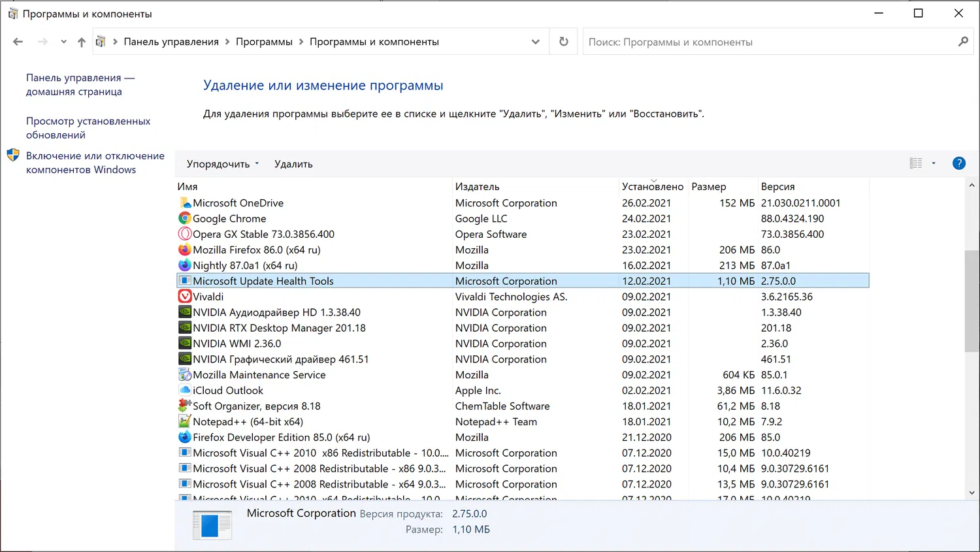This screenshot has height=552, width=980.
Task: Select the Notepad++ (64-bit x64) icon
Action: pyautogui.click(x=185, y=421)
